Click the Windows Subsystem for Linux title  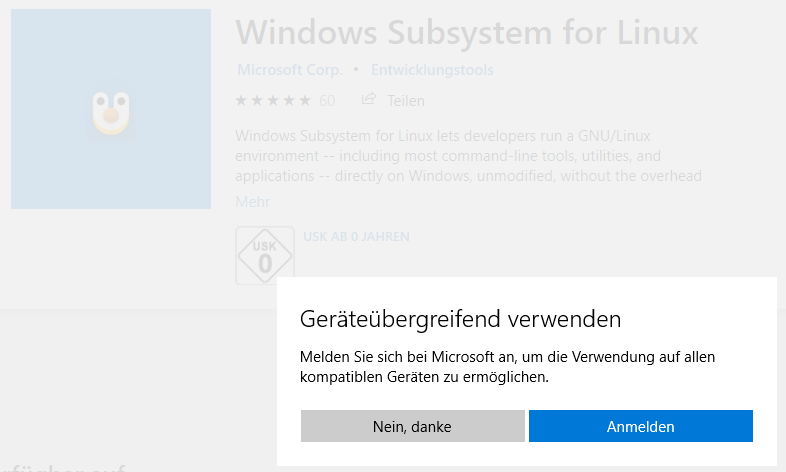[466, 32]
